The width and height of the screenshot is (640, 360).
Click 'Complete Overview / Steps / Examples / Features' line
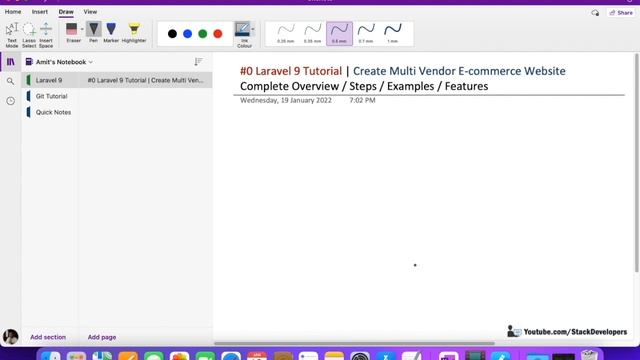click(x=364, y=87)
